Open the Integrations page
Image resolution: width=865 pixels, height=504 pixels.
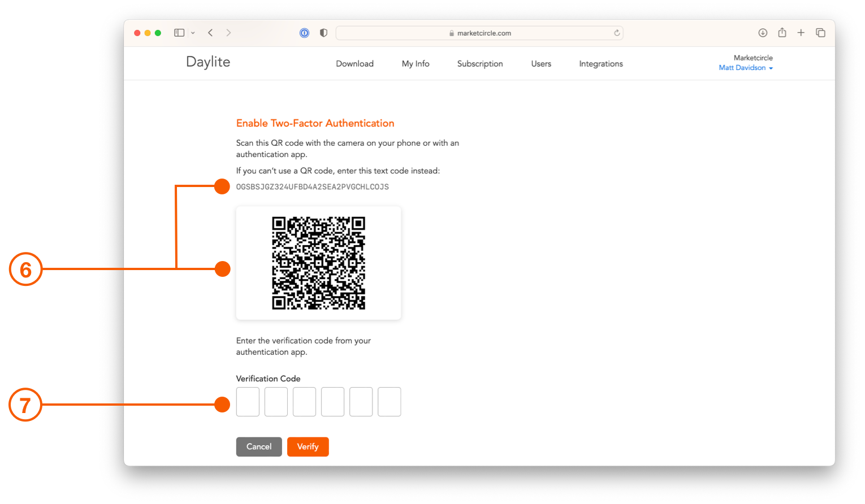click(x=601, y=64)
